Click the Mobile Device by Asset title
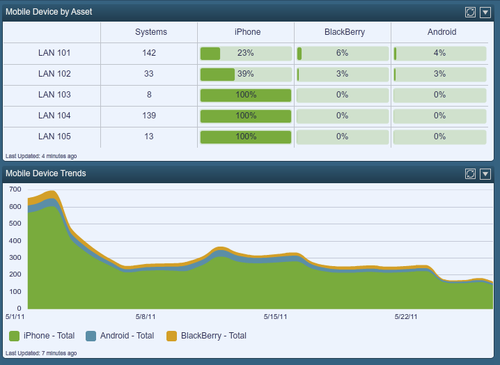The width and height of the screenshot is (500, 365). [49, 12]
